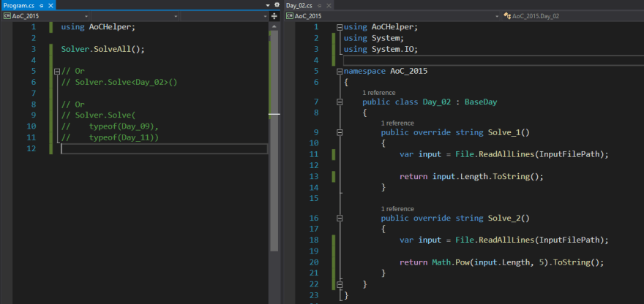Click the gear icon beside the tab strip
This screenshot has height=304, width=644.
pyautogui.click(x=277, y=5)
